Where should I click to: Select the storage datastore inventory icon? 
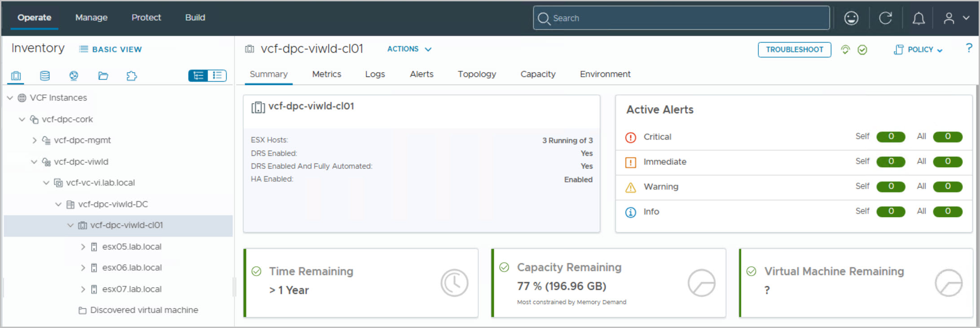tap(45, 75)
